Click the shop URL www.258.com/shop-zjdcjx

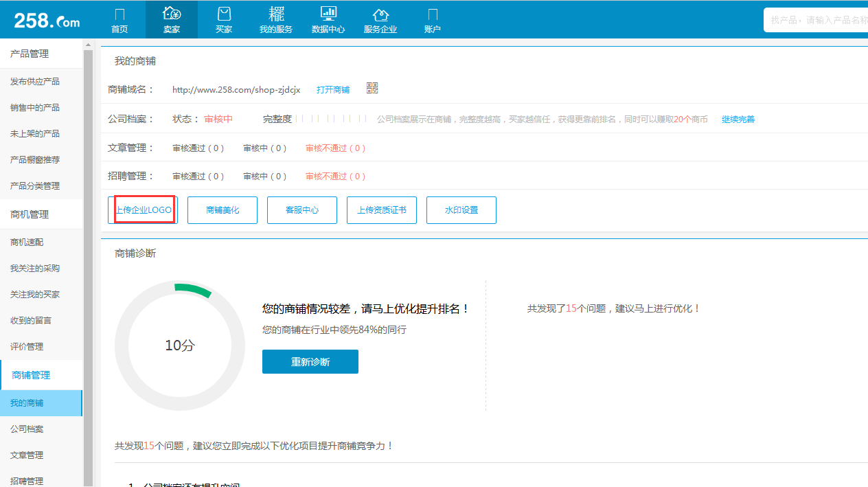point(236,89)
